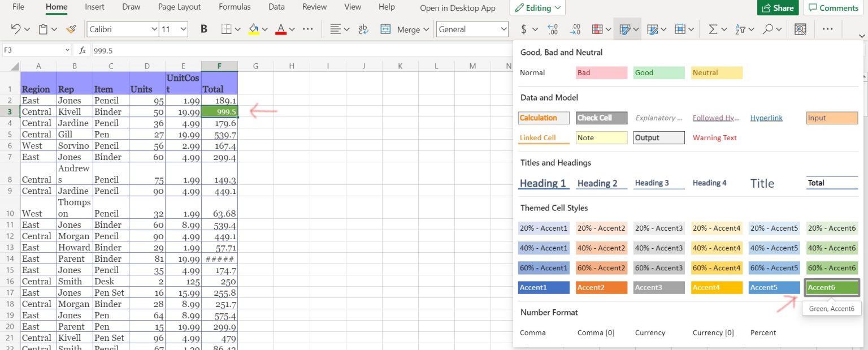The image size is (868, 350).
Task: Open the Editing mode dropdown
Action: [x=537, y=8]
